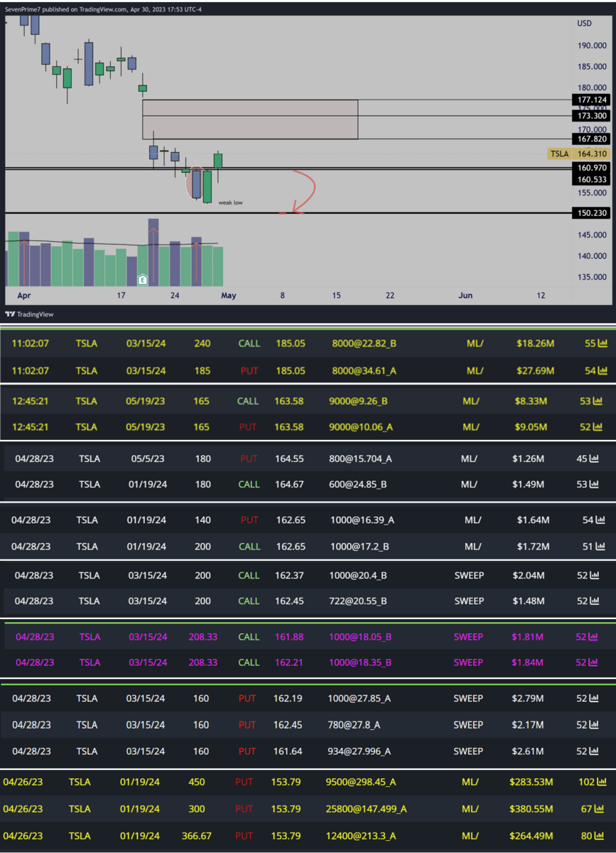Open chart icon in the $1.26M PUT row
The image size is (616, 853).
pyautogui.click(x=595, y=458)
